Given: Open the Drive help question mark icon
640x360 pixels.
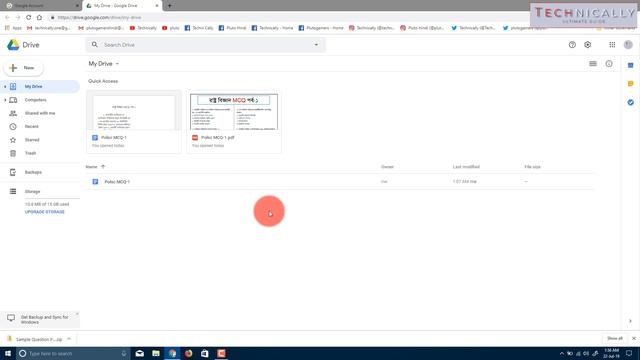Looking at the screenshot, I should tap(572, 45).
